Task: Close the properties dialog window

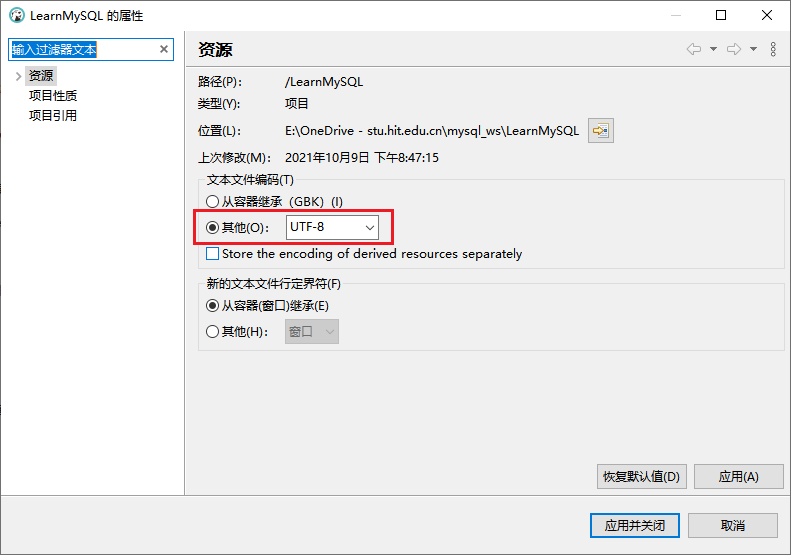Action: (x=767, y=15)
